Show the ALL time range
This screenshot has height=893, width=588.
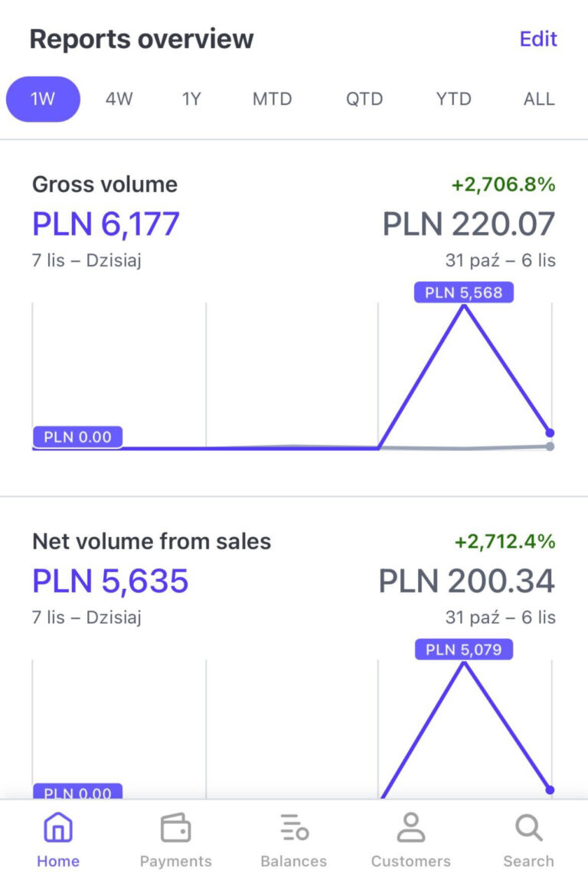tap(539, 99)
